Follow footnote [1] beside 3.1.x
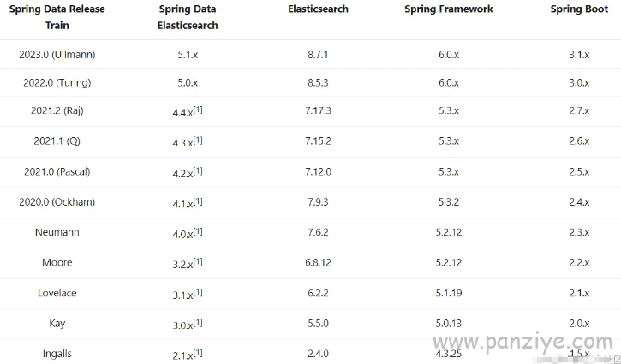Image resolution: width=621 pixels, height=364 pixels. click(198, 292)
